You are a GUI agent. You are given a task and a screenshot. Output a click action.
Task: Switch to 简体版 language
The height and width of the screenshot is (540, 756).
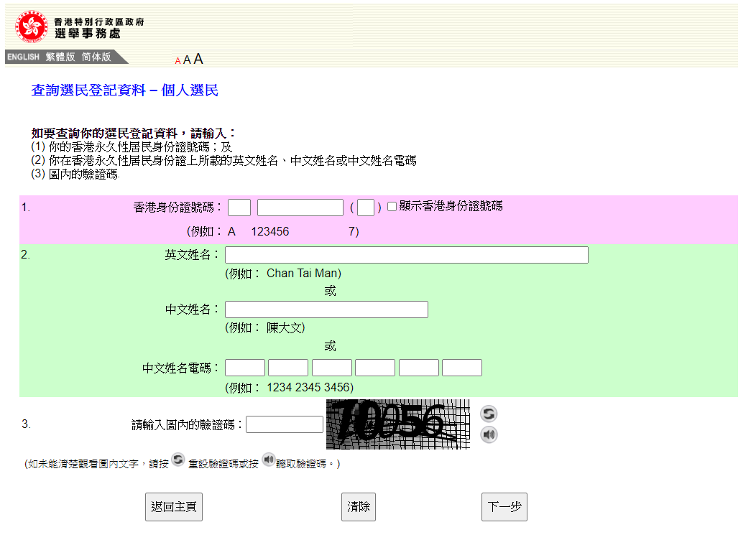pyautogui.click(x=96, y=57)
